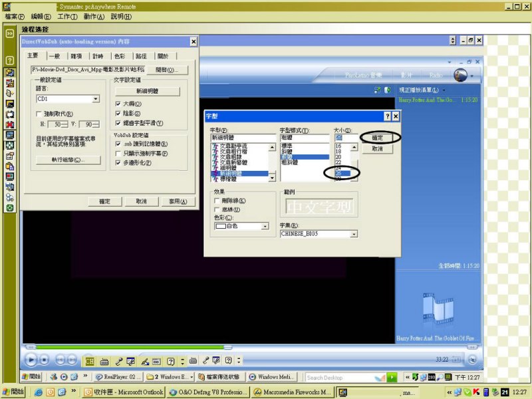Select size 18 in the size list
This screenshot has height=399, width=532.
coord(338,152)
